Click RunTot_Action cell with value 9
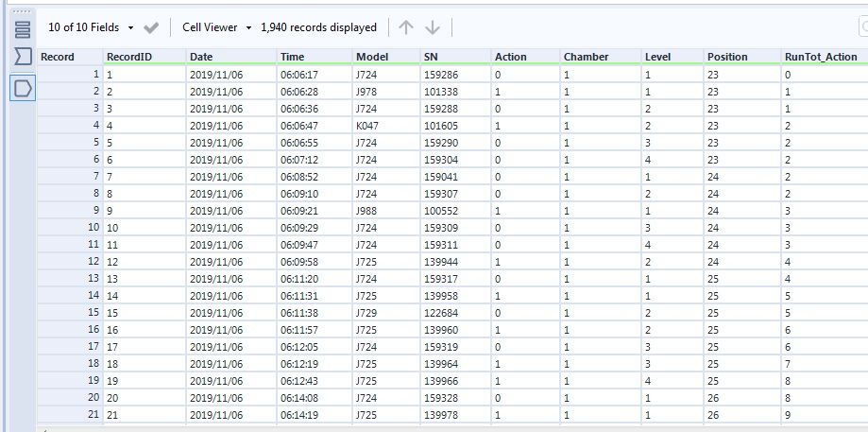Screen dimensions: 868x432 [825, 415]
